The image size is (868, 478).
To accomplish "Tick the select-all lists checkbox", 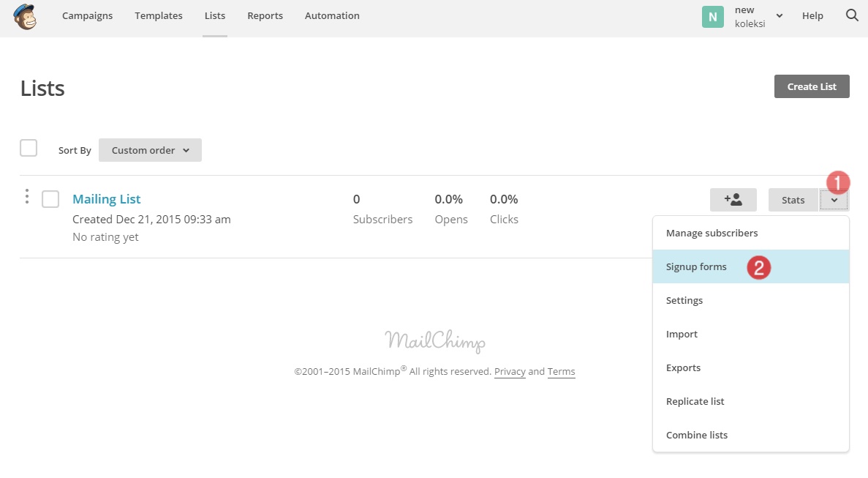I will point(29,149).
